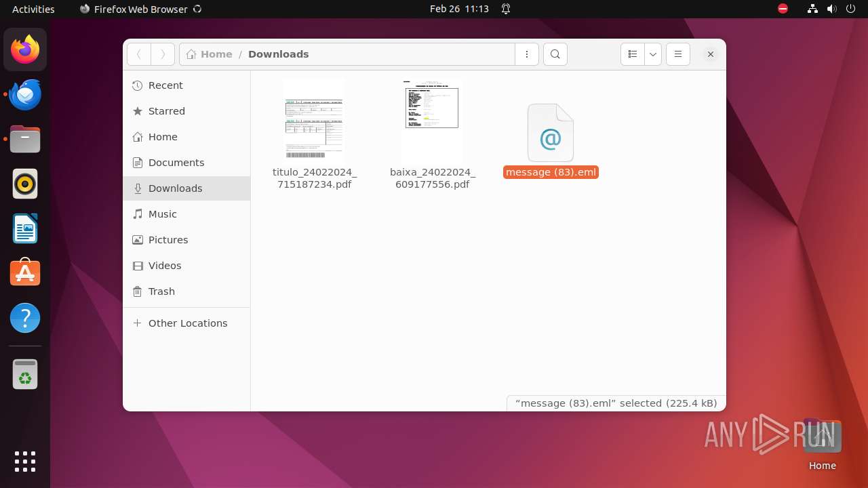Screen dimensions: 868x488
Task: Select Starred in the sidebar
Action: [x=186, y=111]
